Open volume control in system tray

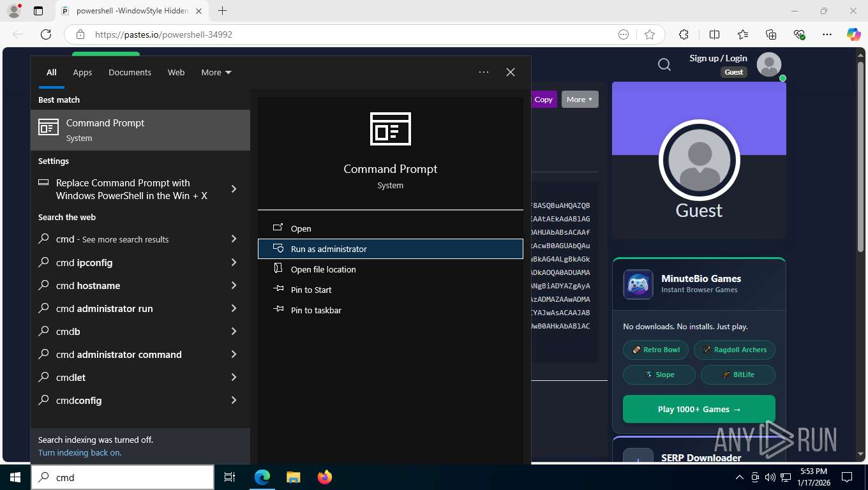pos(770,477)
